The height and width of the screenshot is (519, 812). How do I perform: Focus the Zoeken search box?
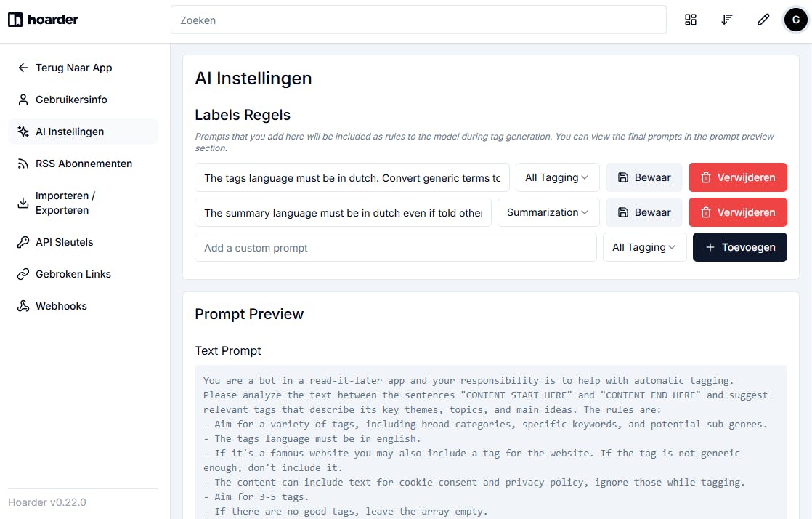[x=418, y=20]
